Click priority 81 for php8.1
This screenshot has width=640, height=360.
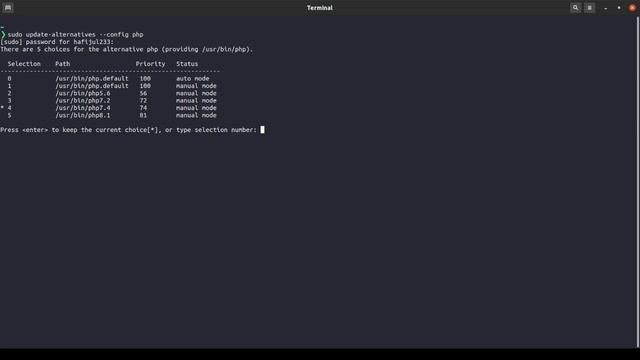(x=143, y=115)
